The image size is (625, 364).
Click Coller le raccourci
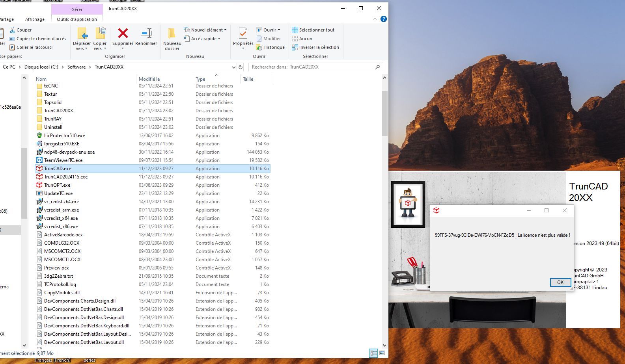coord(31,47)
